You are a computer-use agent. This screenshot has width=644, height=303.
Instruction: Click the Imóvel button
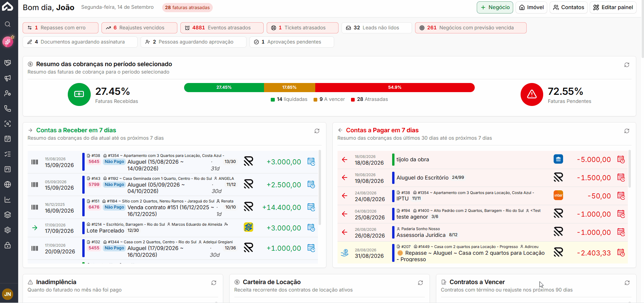(x=531, y=7)
